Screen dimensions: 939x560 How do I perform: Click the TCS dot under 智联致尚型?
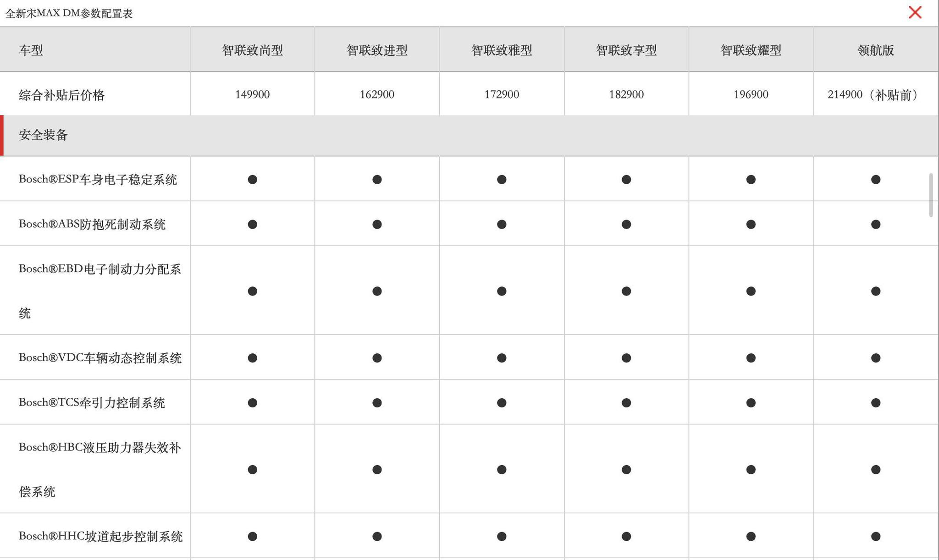click(x=252, y=403)
